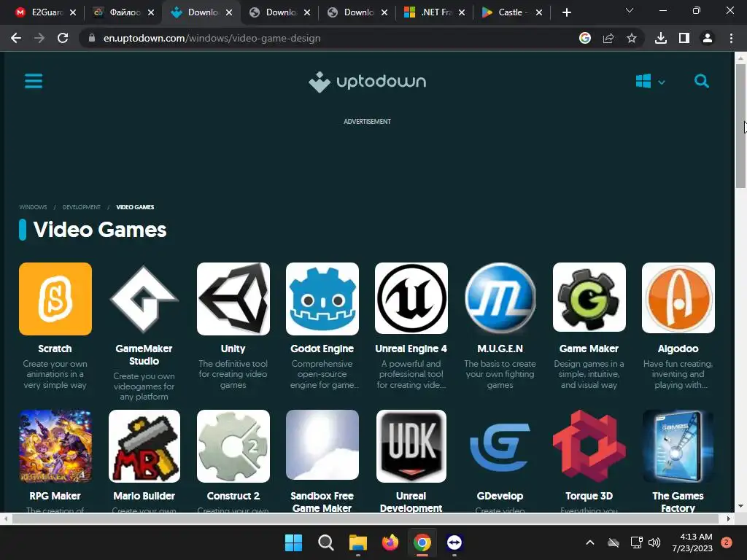Open the tab search chevron
Viewport: 747px width, 560px height.
[x=630, y=10]
